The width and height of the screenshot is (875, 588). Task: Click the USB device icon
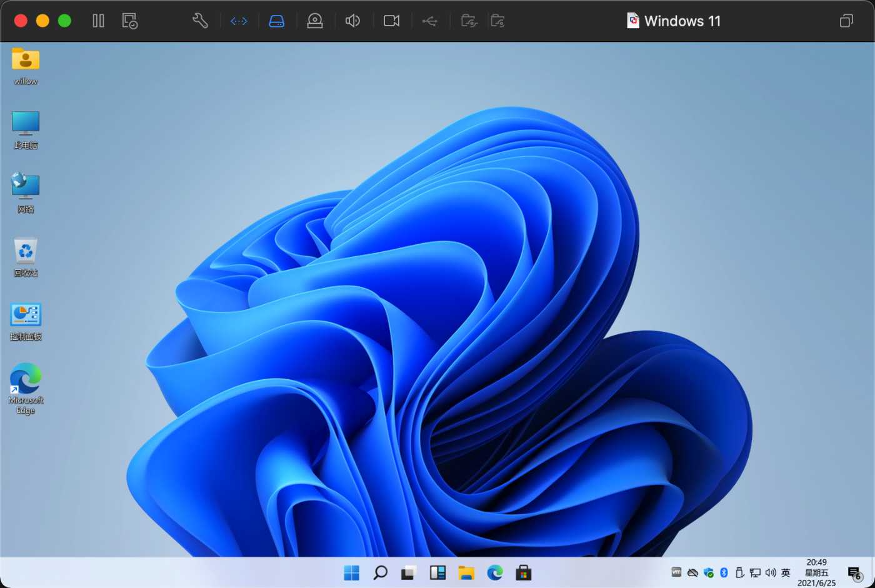tap(429, 21)
